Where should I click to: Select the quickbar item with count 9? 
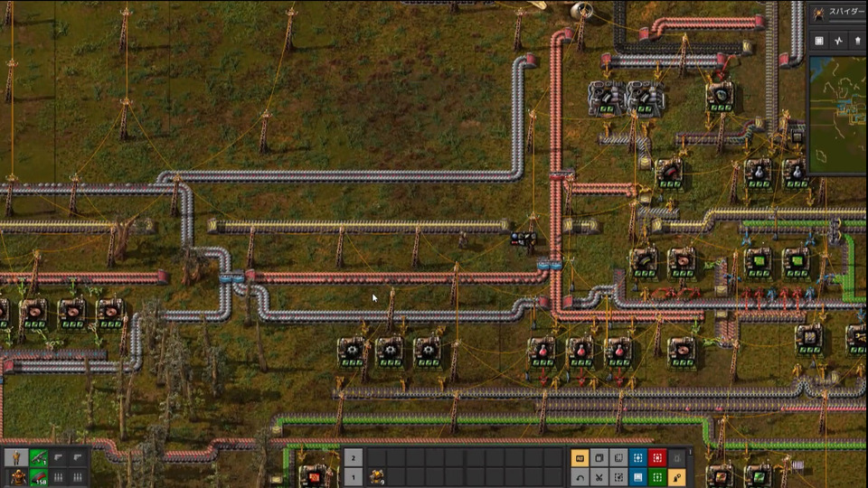[377, 477]
